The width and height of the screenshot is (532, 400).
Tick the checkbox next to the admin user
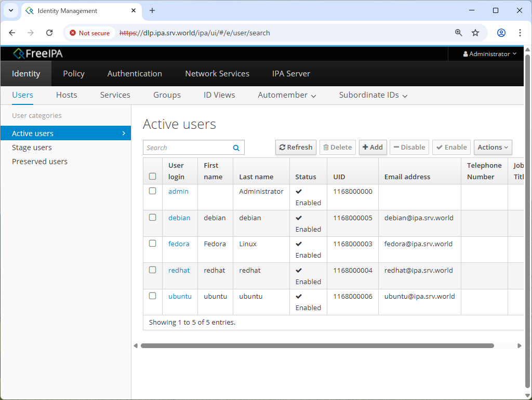153,191
